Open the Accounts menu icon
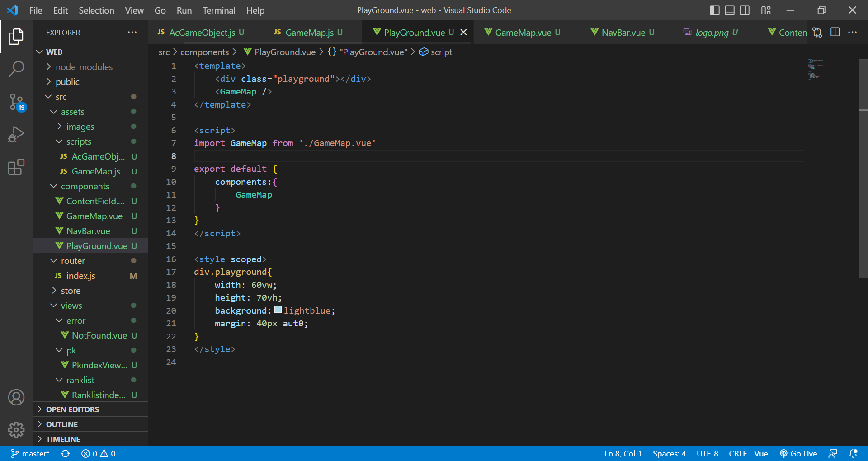Screen dimensions: 868x461 [x=16, y=397]
